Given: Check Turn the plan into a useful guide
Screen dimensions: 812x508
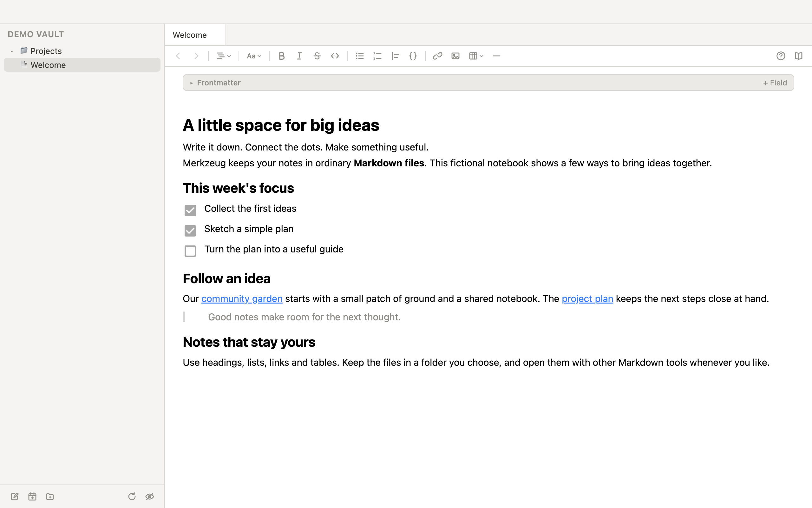Looking at the screenshot, I should (x=190, y=251).
